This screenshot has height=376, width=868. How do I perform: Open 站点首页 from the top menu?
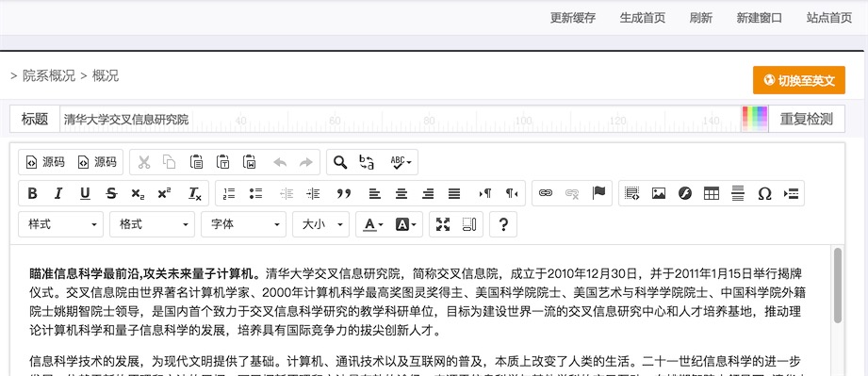(x=829, y=18)
